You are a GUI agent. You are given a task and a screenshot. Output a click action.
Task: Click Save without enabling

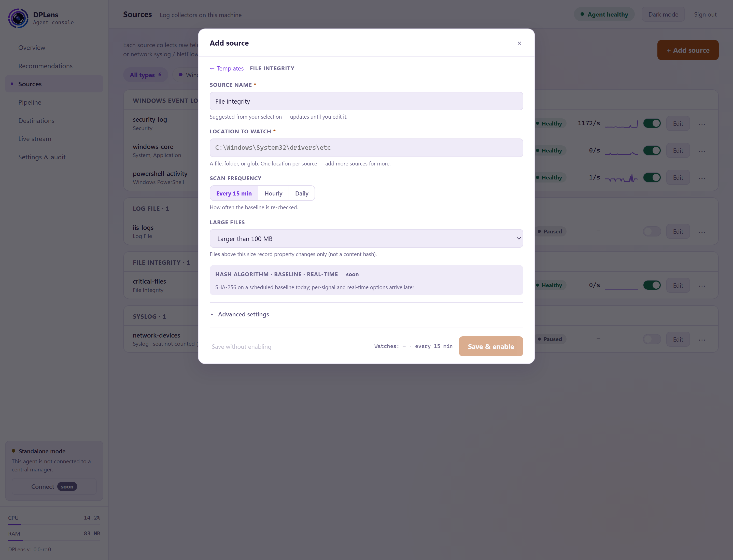(241, 347)
